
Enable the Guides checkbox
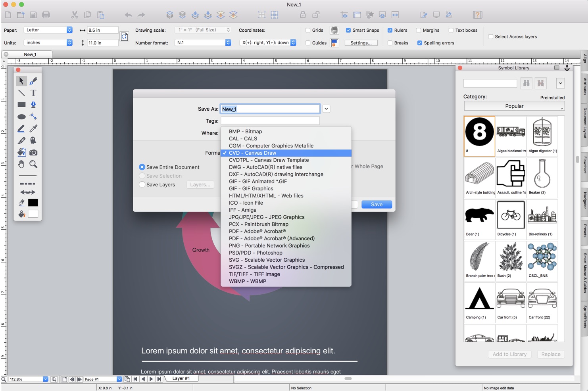pos(308,43)
